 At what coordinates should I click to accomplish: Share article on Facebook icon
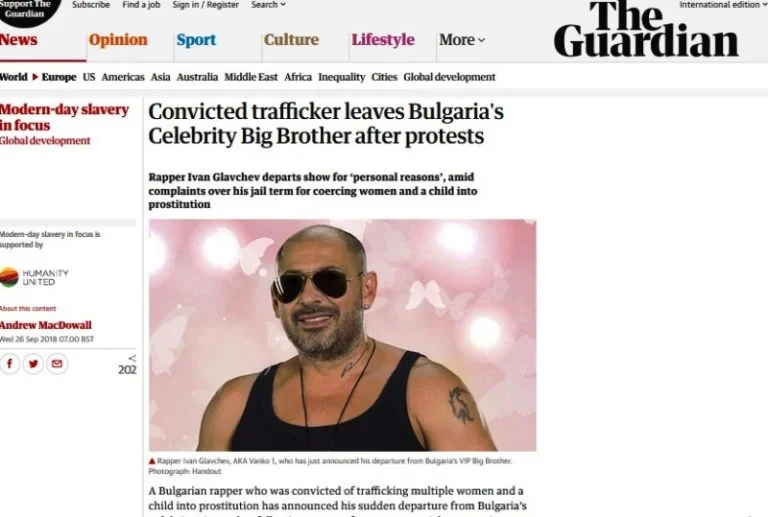coord(10,364)
